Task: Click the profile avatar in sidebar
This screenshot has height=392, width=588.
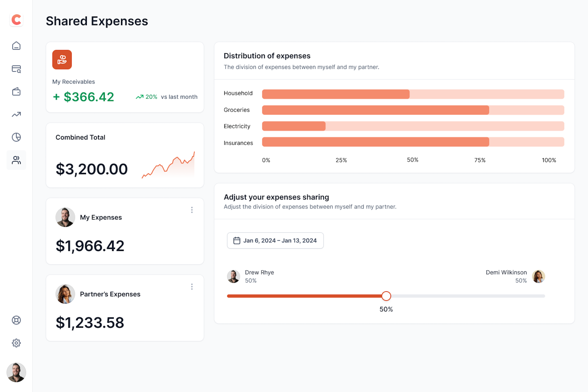Action: point(16,373)
